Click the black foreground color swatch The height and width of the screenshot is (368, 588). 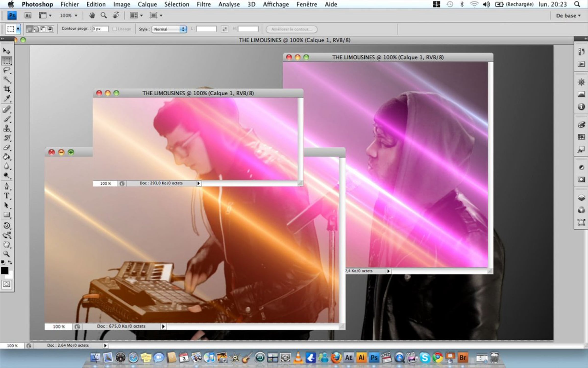pos(4,270)
